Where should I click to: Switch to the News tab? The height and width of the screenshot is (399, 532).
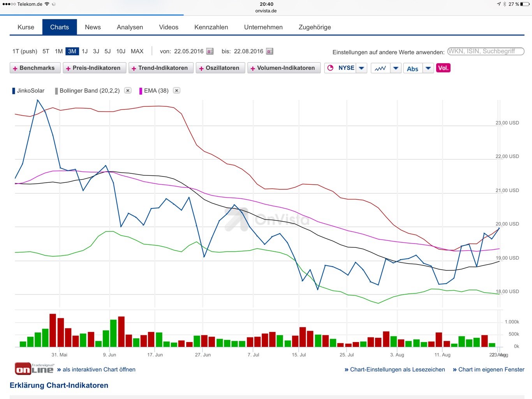(93, 27)
